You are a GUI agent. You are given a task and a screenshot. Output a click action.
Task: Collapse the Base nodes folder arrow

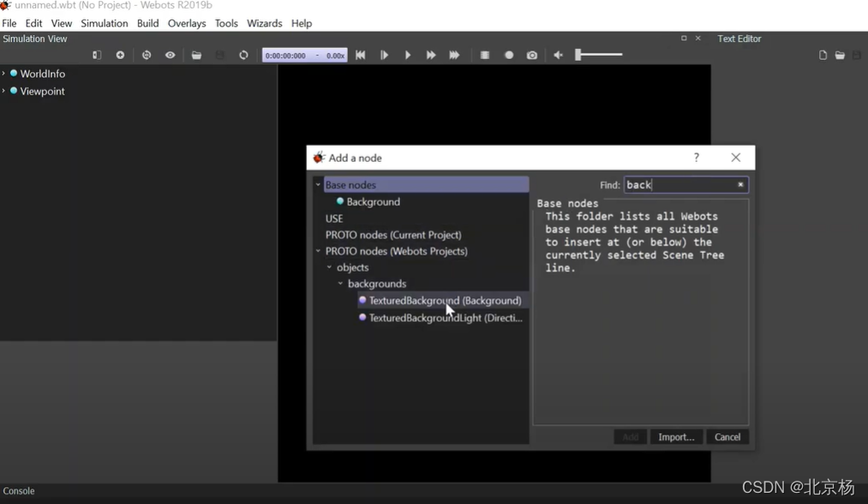(318, 184)
